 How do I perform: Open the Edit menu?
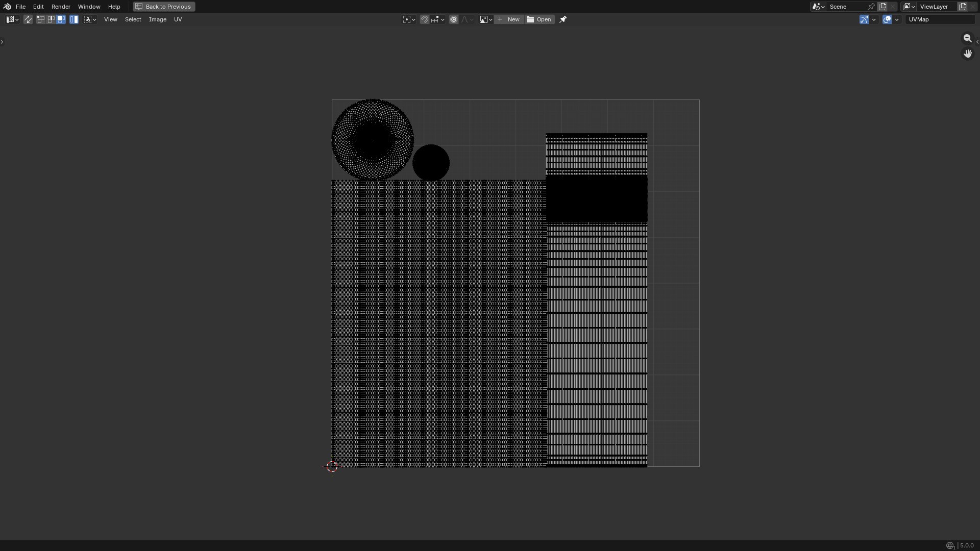pos(38,7)
